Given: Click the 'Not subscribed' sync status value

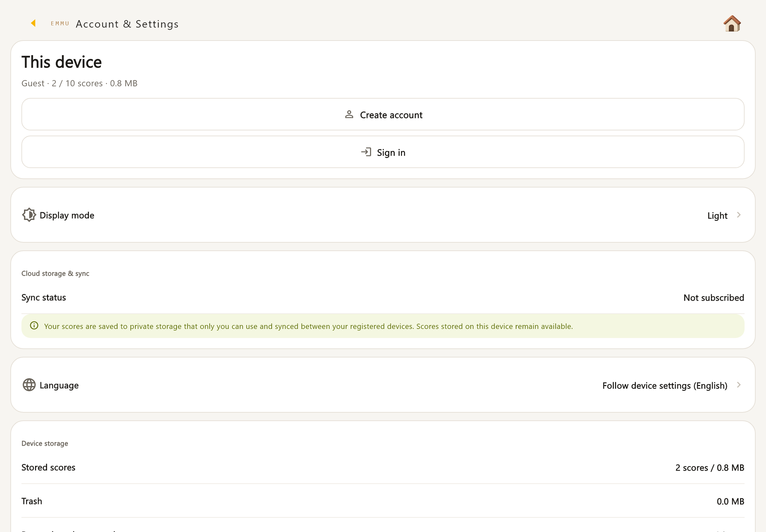Looking at the screenshot, I should pyautogui.click(x=714, y=298).
